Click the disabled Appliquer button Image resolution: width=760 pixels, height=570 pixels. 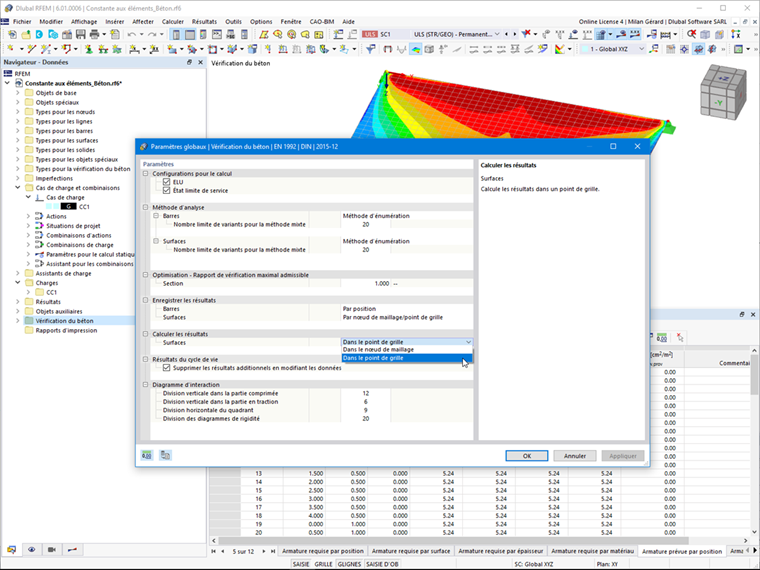pyautogui.click(x=623, y=456)
